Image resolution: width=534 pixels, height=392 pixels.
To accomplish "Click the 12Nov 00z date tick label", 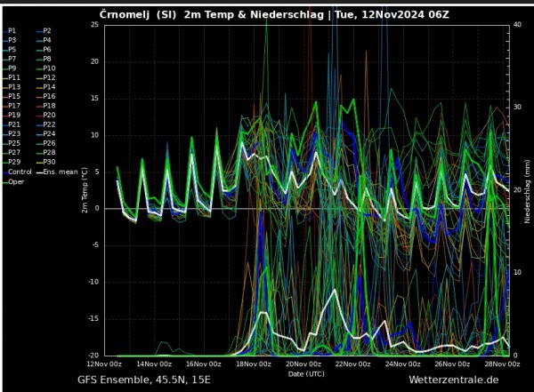I will coord(104,364).
